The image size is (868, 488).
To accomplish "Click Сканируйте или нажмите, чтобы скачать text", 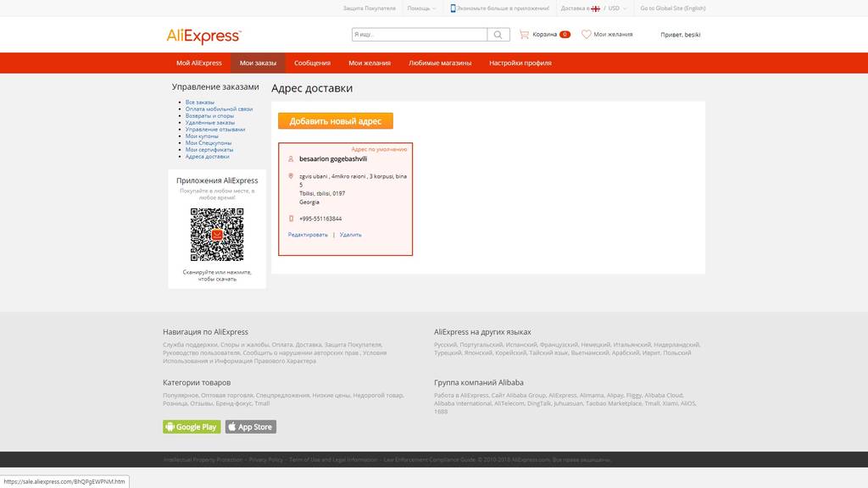I will click(x=217, y=275).
